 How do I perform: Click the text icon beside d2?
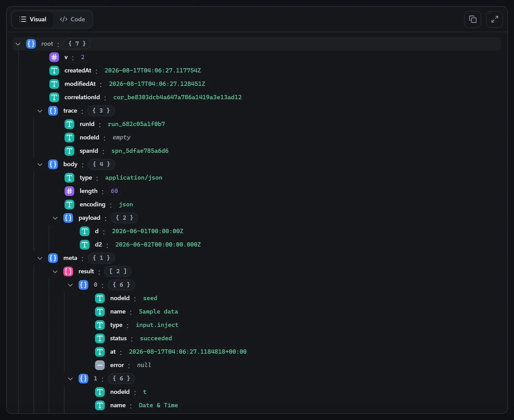point(85,245)
